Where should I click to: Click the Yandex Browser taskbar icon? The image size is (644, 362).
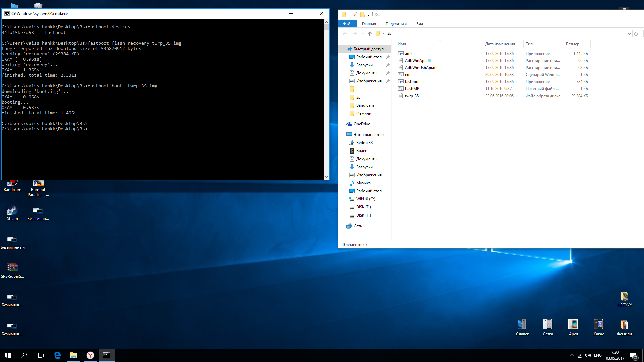[x=90, y=355]
